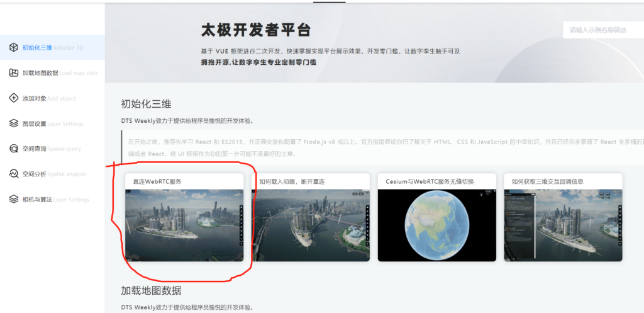Click the 加载地图数据 section heading

pyautogui.click(x=151, y=290)
